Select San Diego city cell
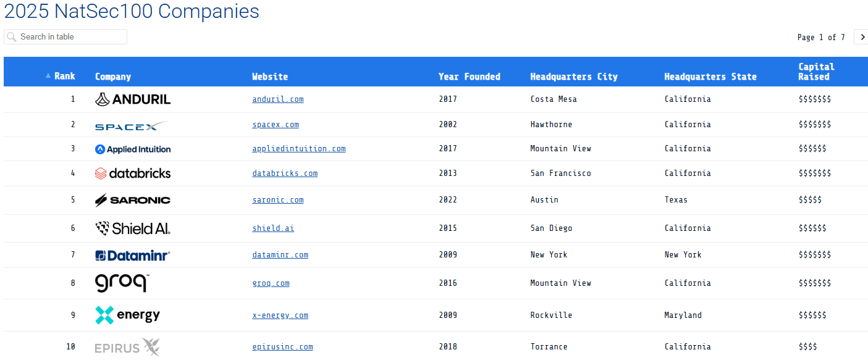 pos(551,228)
